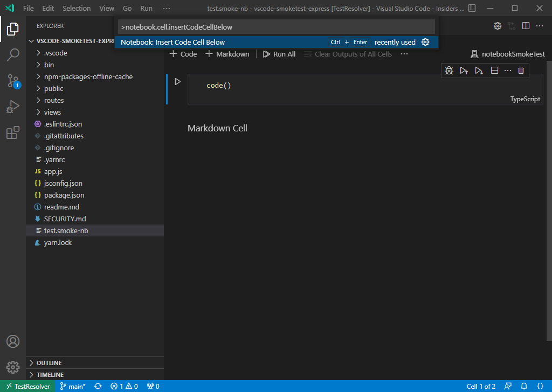Open the Manage gear in activity bar

13,367
